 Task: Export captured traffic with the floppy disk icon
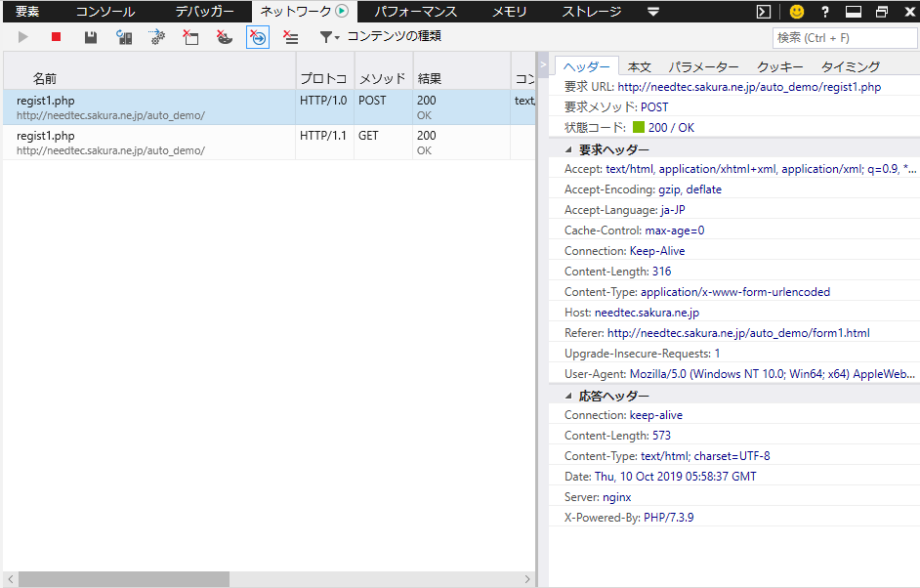(x=91, y=37)
